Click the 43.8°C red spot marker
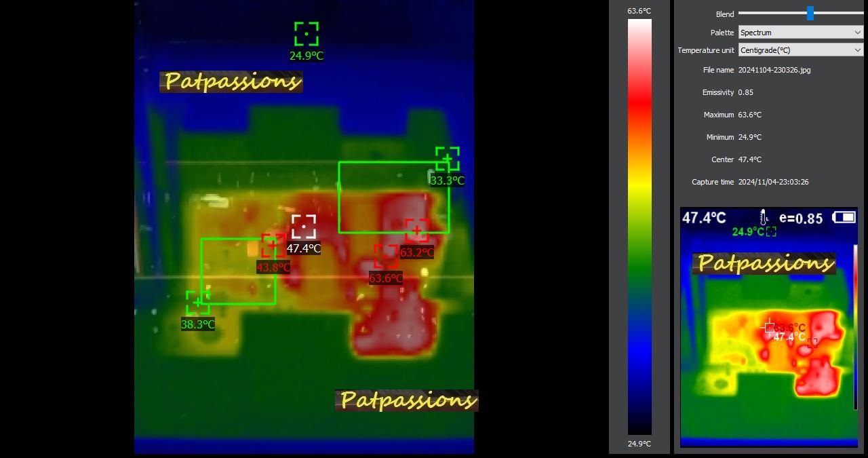Image resolution: width=868 pixels, height=458 pixels. (x=273, y=246)
